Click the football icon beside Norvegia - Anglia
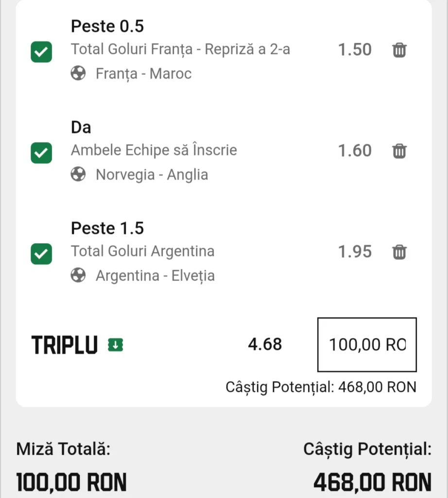This screenshot has width=448, height=498. pos(78,175)
